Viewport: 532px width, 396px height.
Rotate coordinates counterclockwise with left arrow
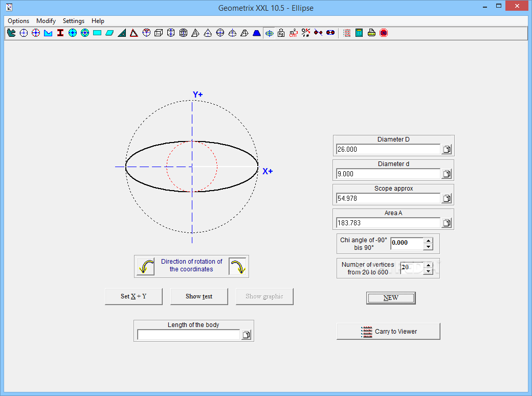146,267
